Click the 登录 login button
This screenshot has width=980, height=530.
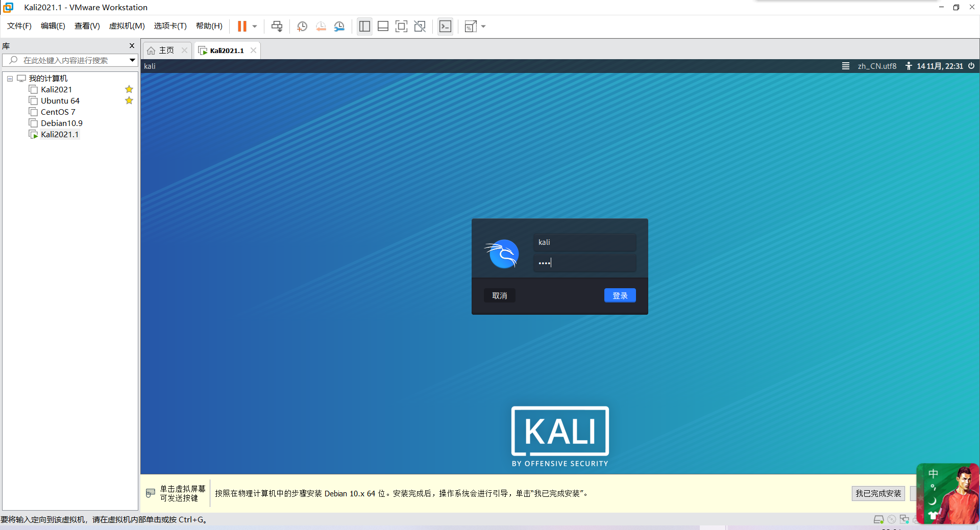click(x=620, y=295)
